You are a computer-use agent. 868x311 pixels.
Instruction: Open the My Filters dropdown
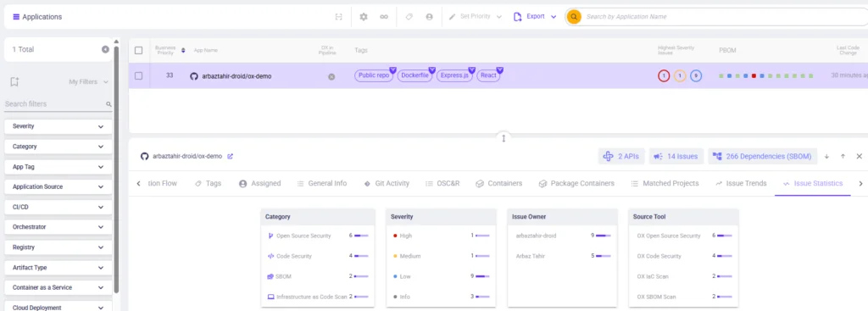click(x=88, y=82)
